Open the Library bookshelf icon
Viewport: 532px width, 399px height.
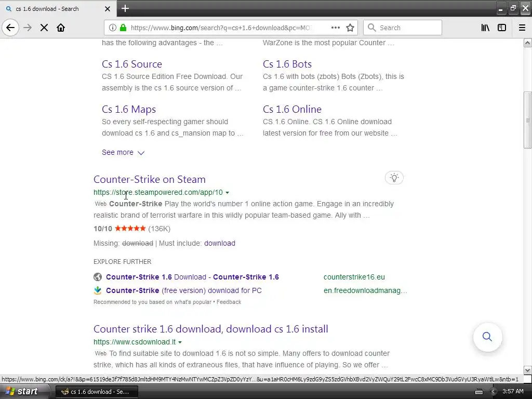pos(486,28)
